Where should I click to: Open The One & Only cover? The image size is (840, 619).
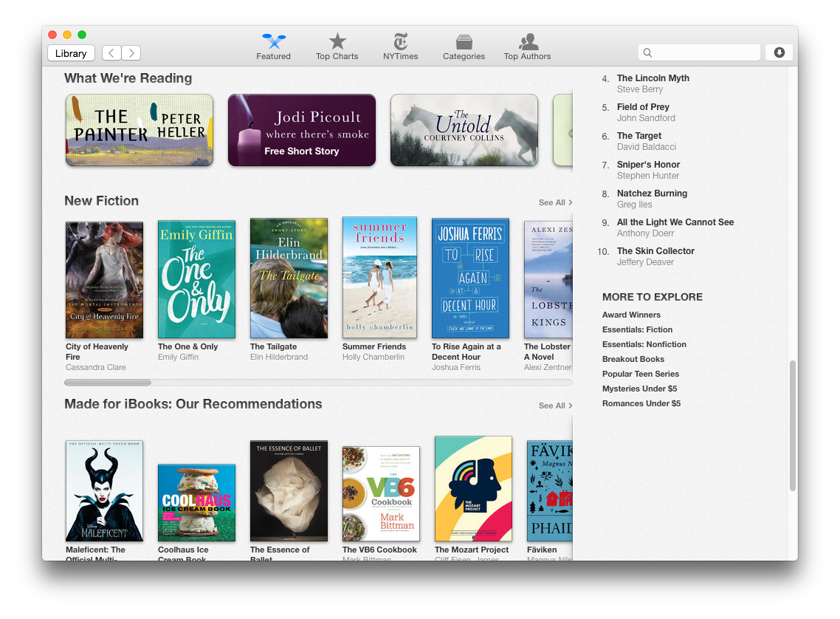pyautogui.click(x=196, y=279)
